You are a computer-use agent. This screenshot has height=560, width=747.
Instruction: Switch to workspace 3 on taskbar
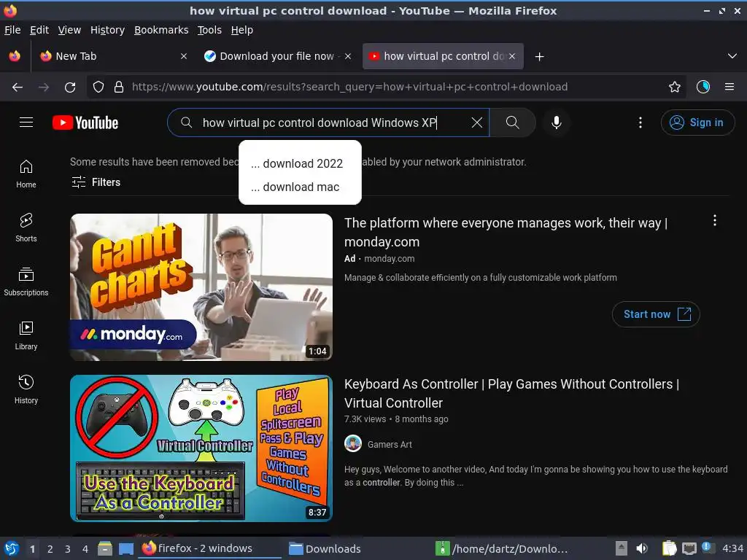(67, 549)
